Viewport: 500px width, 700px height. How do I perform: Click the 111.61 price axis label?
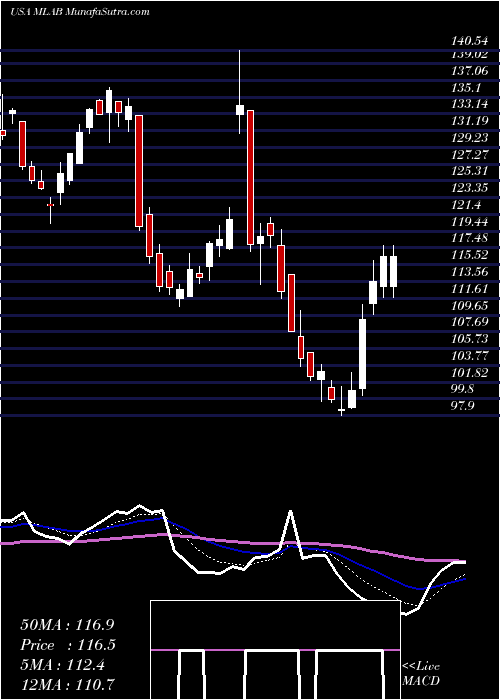point(469,289)
